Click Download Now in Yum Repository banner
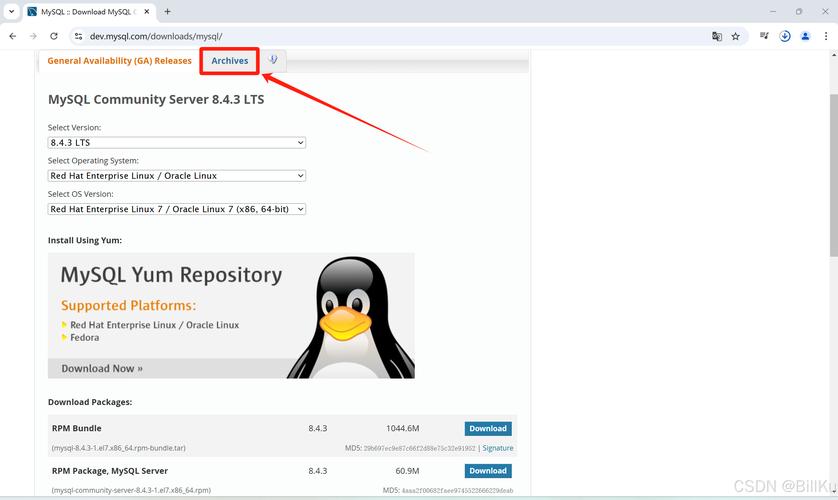 coord(102,369)
